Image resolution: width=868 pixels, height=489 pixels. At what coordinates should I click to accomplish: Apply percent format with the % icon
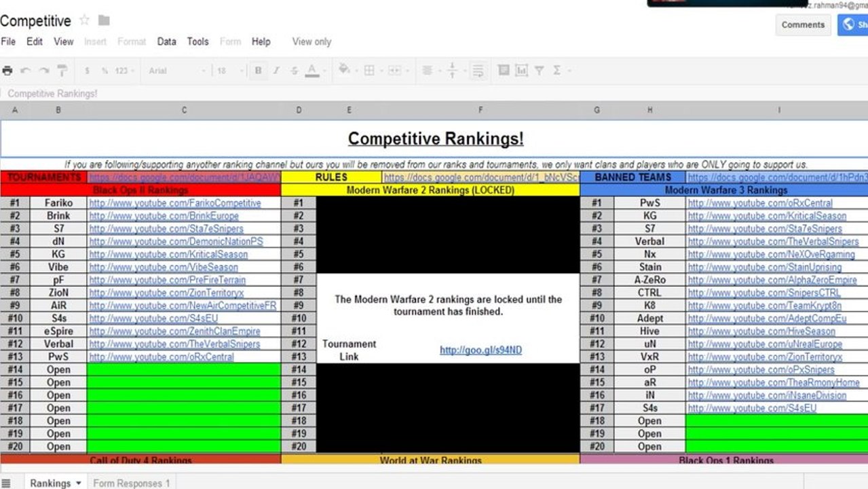pyautogui.click(x=105, y=71)
